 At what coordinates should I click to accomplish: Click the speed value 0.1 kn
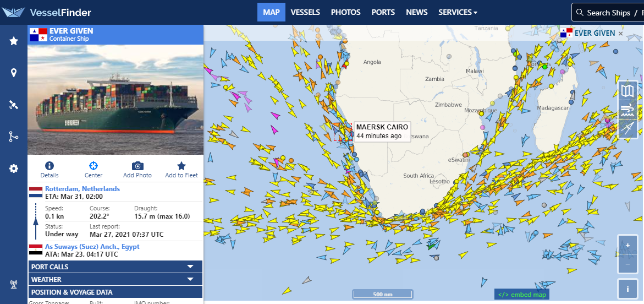pos(54,216)
